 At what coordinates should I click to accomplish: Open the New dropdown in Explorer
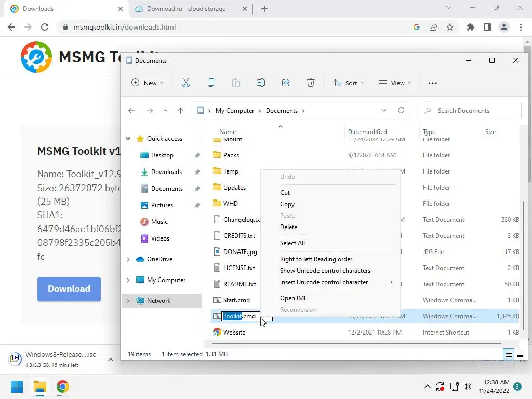pyautogui.click(x=147, y=83)
